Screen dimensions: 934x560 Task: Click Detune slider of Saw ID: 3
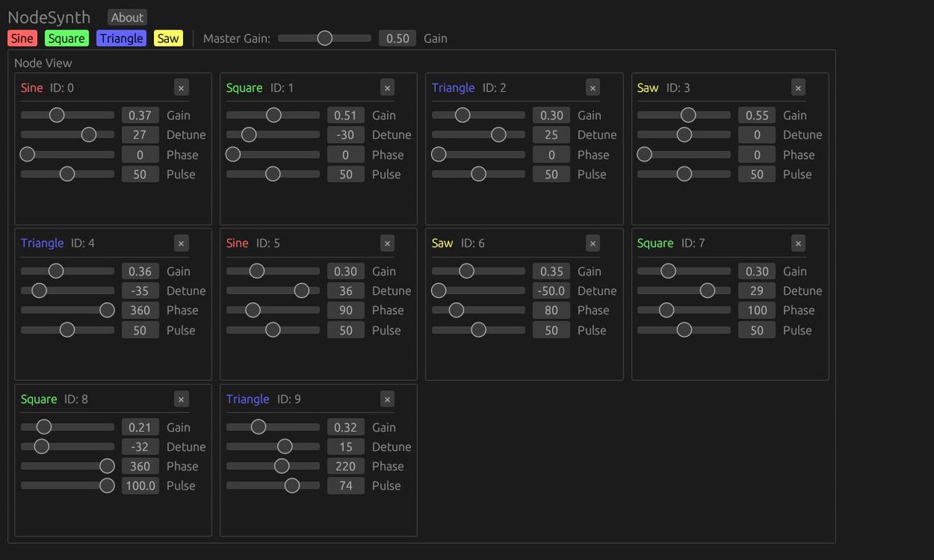684,135
